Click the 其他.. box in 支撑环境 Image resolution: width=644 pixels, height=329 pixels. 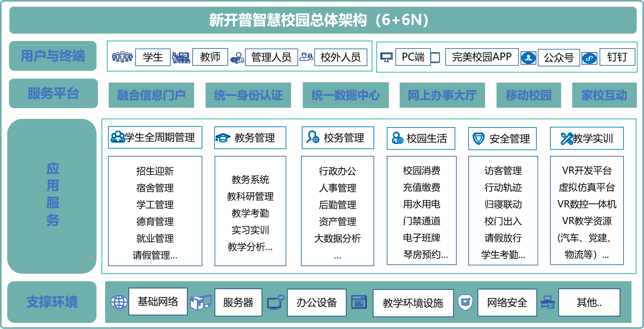tap(589, 302)
